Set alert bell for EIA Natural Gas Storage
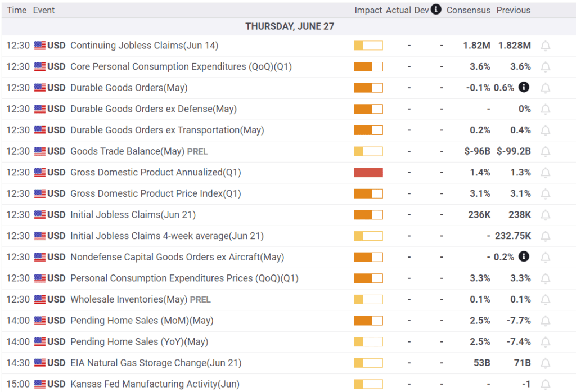The height and width of the screenshot is (392, 576). [x=546, y=363]
